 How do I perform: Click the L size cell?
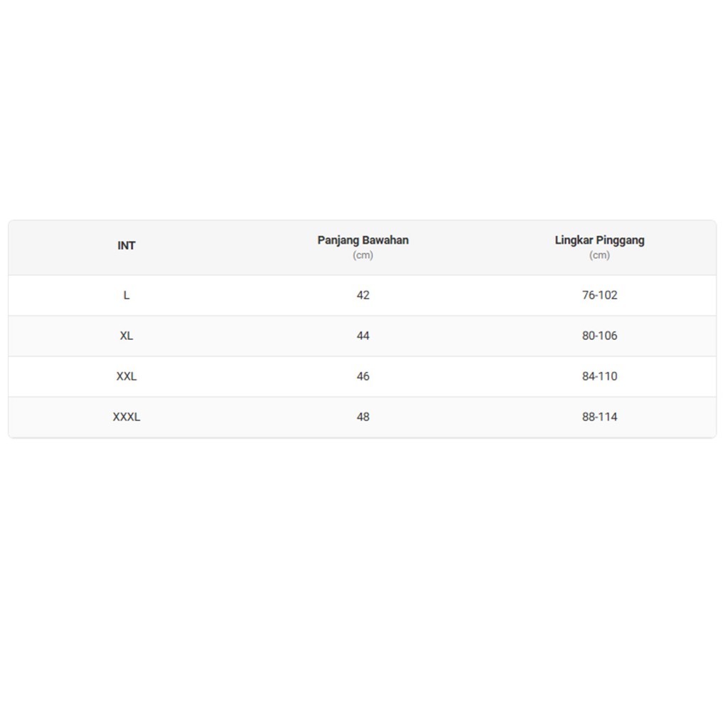coord(127,295)
